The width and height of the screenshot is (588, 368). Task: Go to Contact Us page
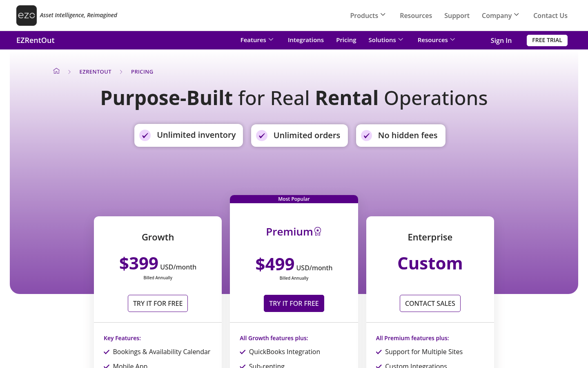click(x=550, y=16)
